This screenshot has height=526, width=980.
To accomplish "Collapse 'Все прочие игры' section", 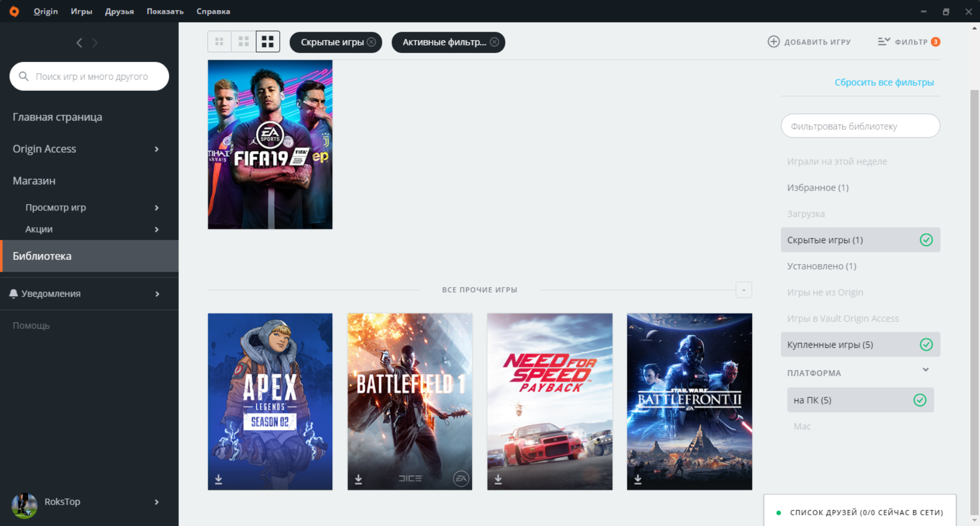I will click(744, 290).
